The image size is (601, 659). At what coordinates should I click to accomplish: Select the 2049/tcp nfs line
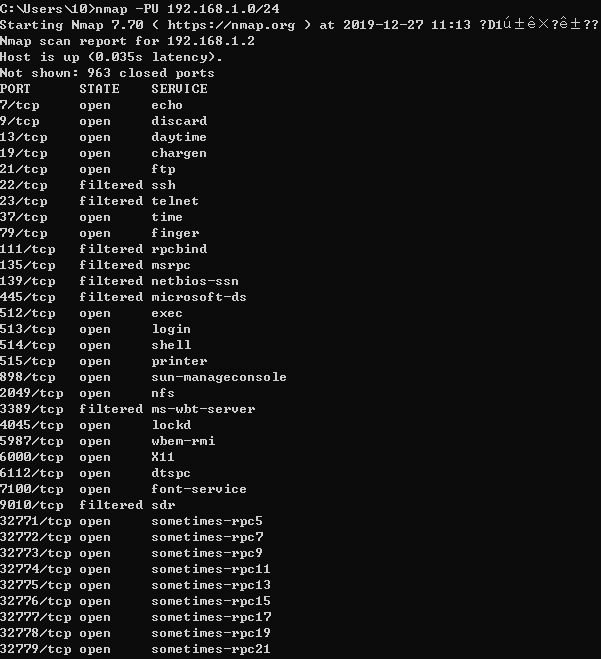(x=87, y=393)
